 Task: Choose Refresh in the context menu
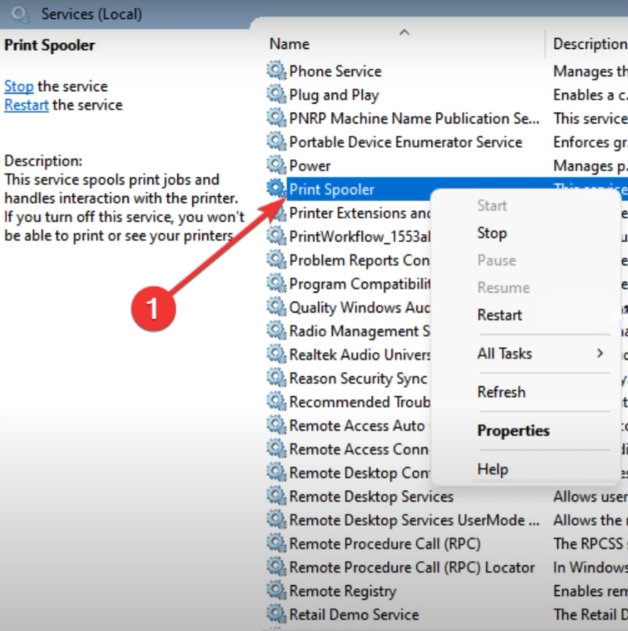[501, 392]
